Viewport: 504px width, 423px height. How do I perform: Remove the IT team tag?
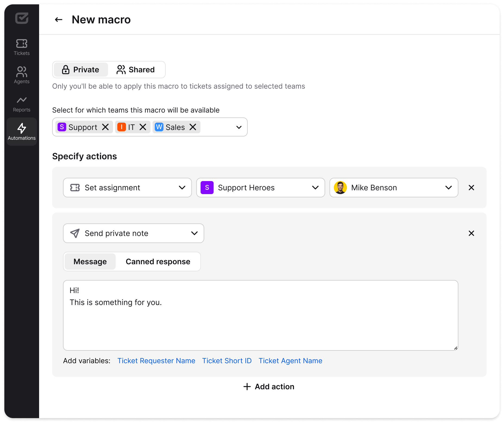point(143,127)
